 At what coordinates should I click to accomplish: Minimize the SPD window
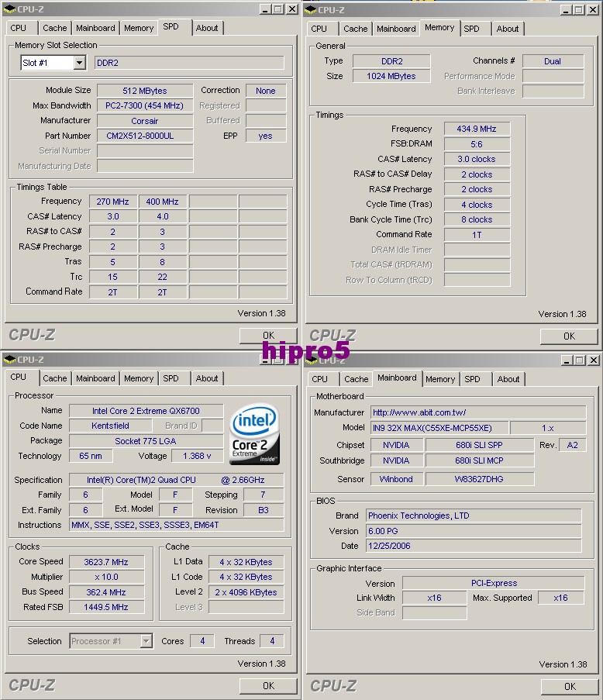266,9
